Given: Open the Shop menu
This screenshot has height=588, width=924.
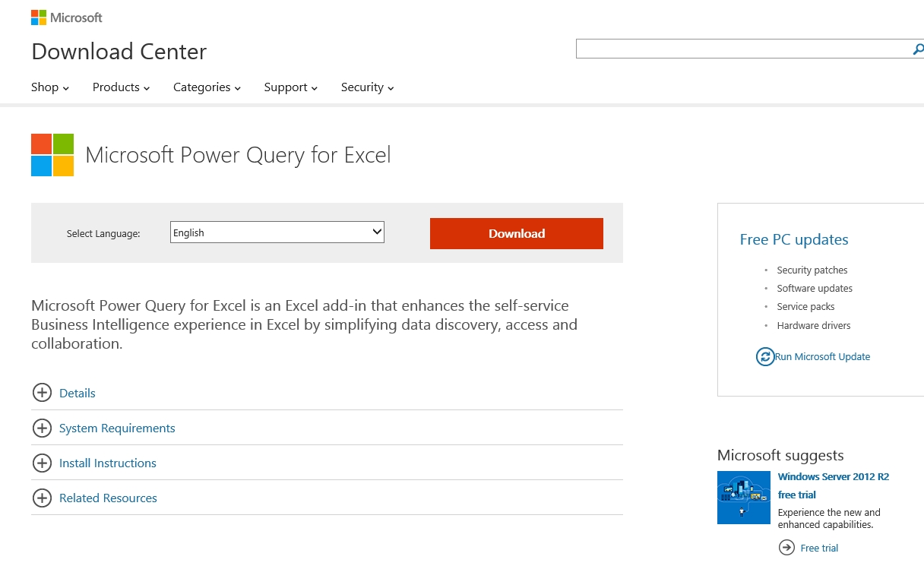Looking at the screenshot, I should pos(50,87).
